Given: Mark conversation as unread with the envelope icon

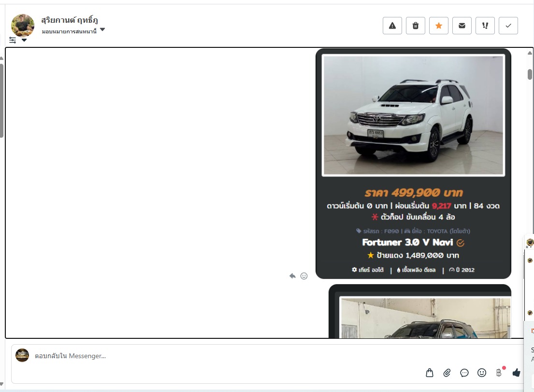Looking at the screenshot, I should pos(462,26).
